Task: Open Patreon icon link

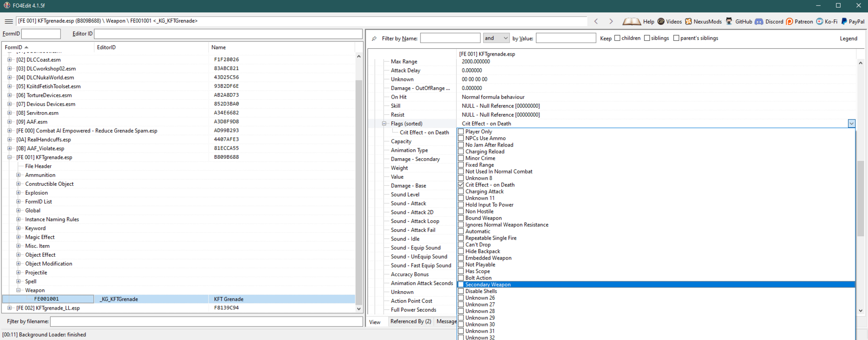Action: point(789,21)
